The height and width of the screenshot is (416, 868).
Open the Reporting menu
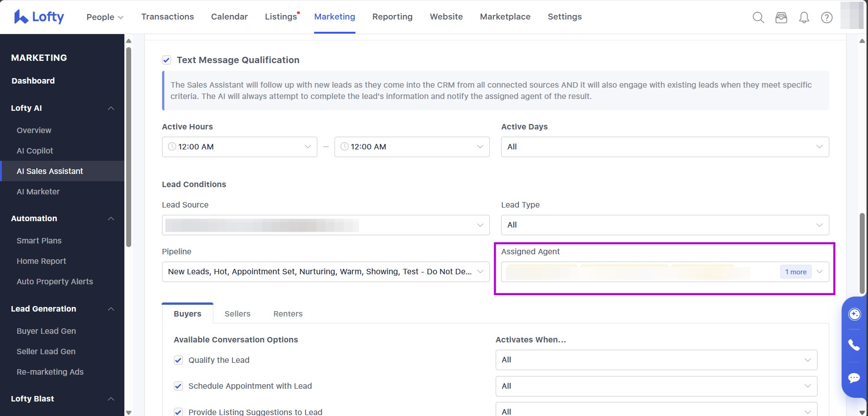392,17
